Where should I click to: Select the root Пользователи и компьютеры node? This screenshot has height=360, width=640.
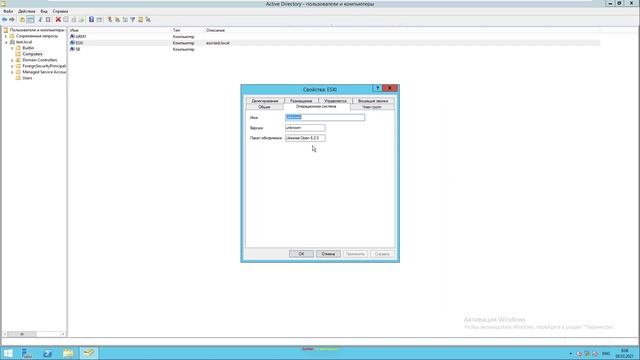point(37,30)
